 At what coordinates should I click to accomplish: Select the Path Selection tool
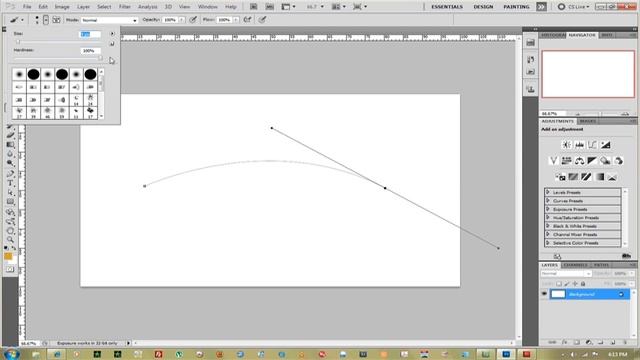11,192
